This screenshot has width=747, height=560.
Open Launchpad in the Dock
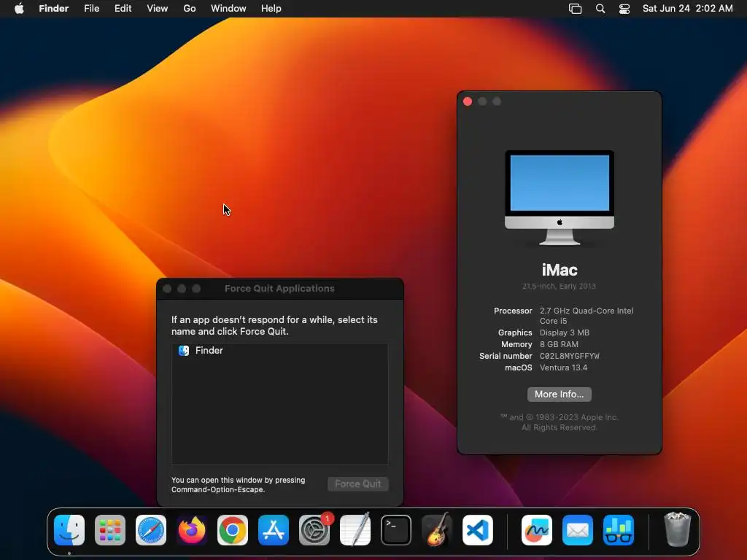110,530
